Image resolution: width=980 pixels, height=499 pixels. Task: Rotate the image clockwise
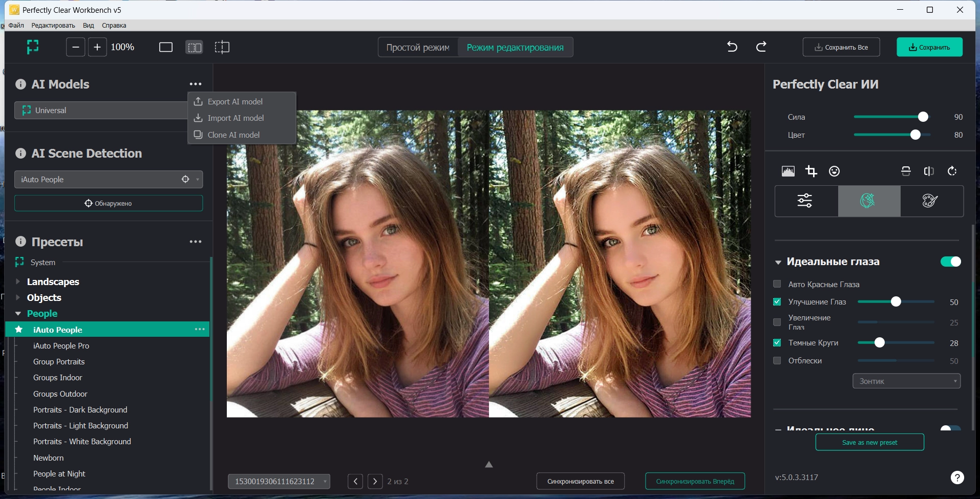point(952,171)
